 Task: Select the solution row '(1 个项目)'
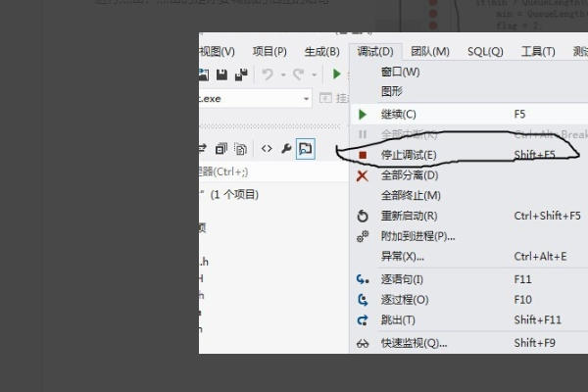coord(234,194)
